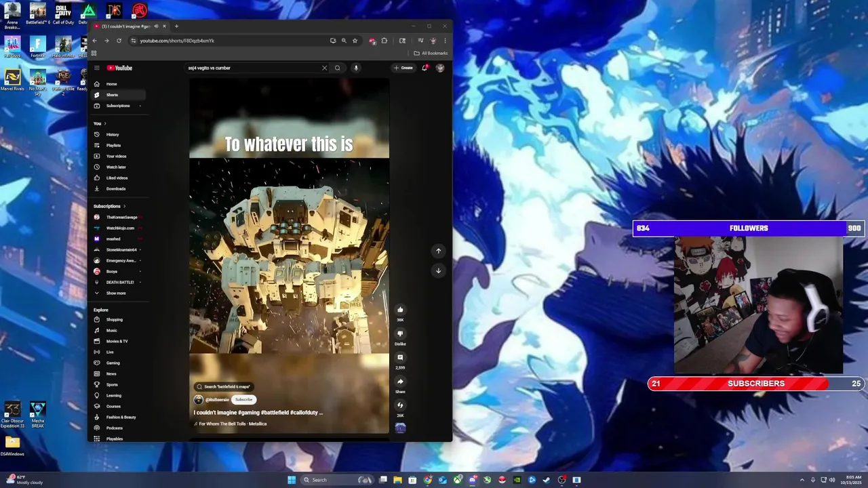Open the TheKoreanSavage subscription channel
The image size is (868, 488).
pos(119,217)
